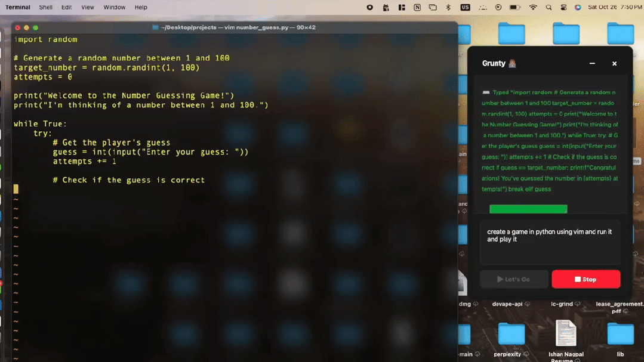Image resolution: width=644 pixels, height=362 pixels.
Task: Open the Wi-Fi status menu
Action: [x=533, y=7]
